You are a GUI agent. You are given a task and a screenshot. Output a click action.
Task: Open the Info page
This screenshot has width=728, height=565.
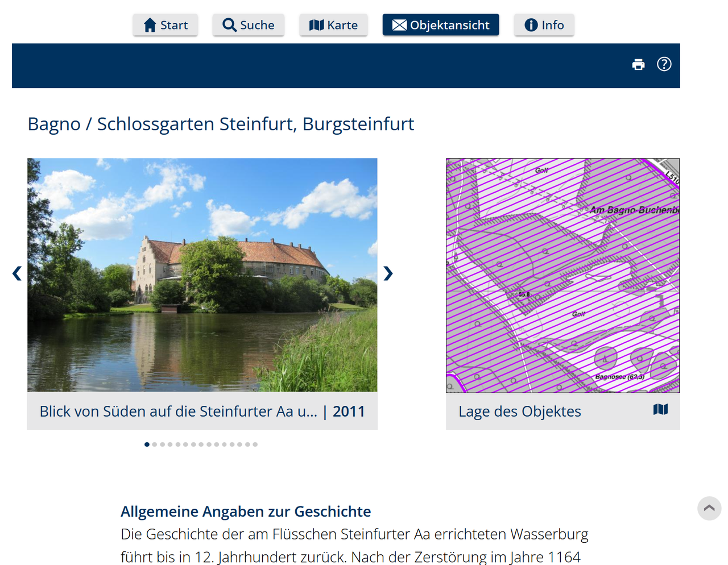coord(544,25)
